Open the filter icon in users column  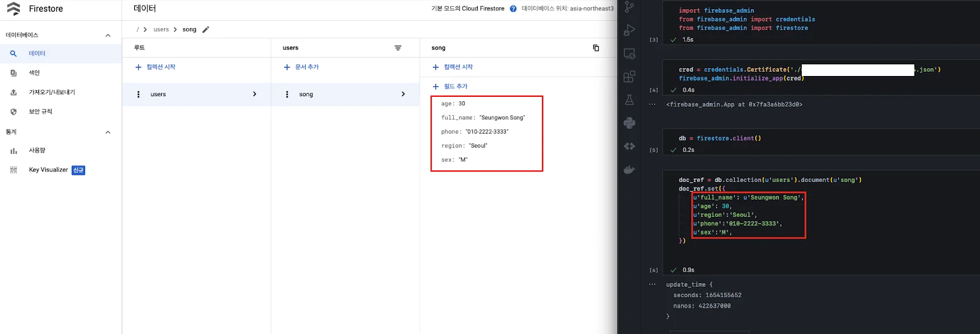(398, 48)
